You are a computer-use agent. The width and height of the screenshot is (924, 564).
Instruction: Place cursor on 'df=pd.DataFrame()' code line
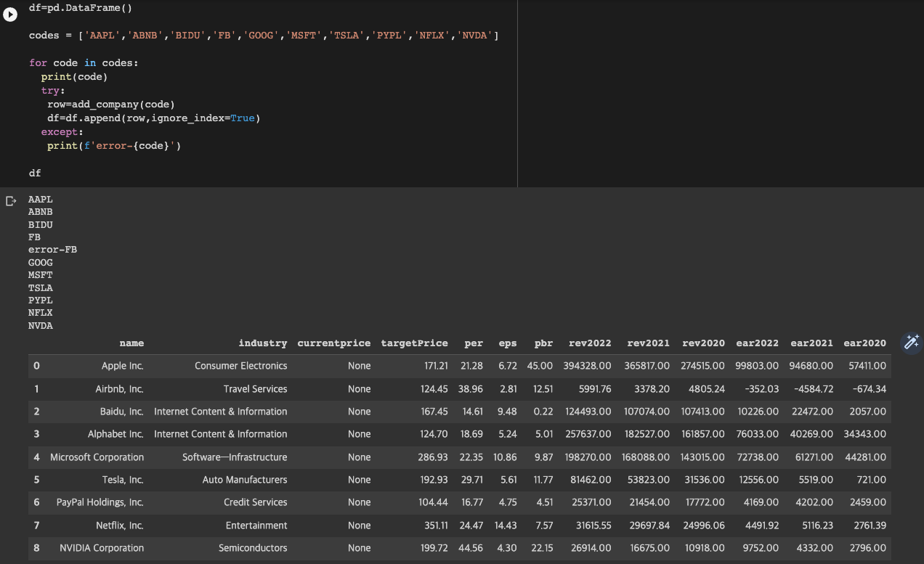point(81,8)
